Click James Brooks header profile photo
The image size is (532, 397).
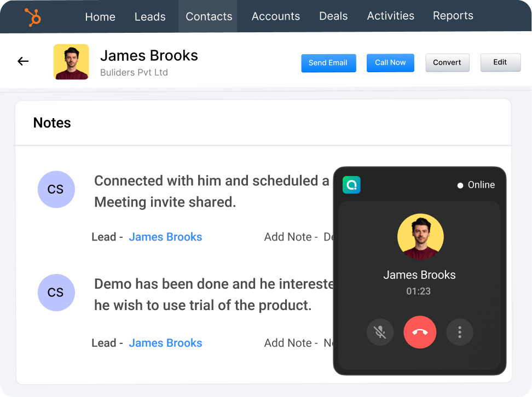[x=71, y=62]
